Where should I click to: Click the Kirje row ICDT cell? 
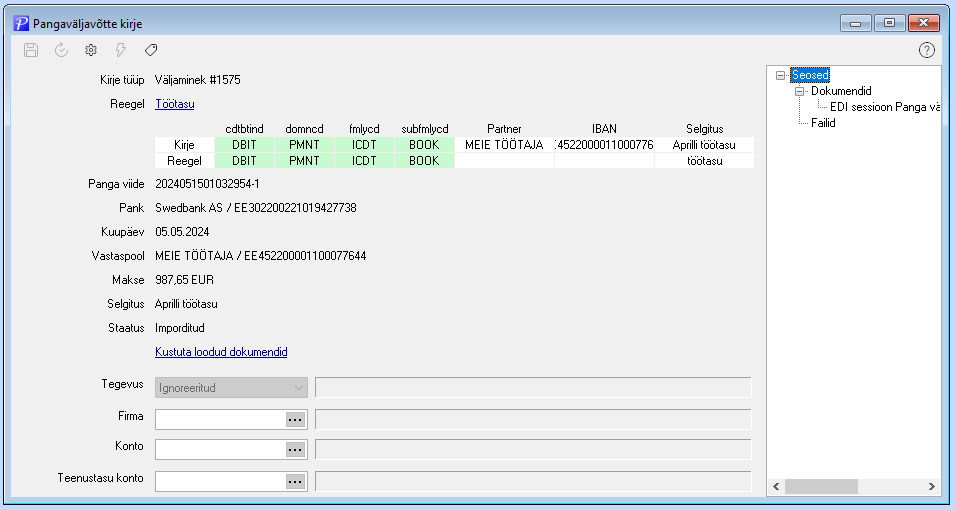click(364, 145)
